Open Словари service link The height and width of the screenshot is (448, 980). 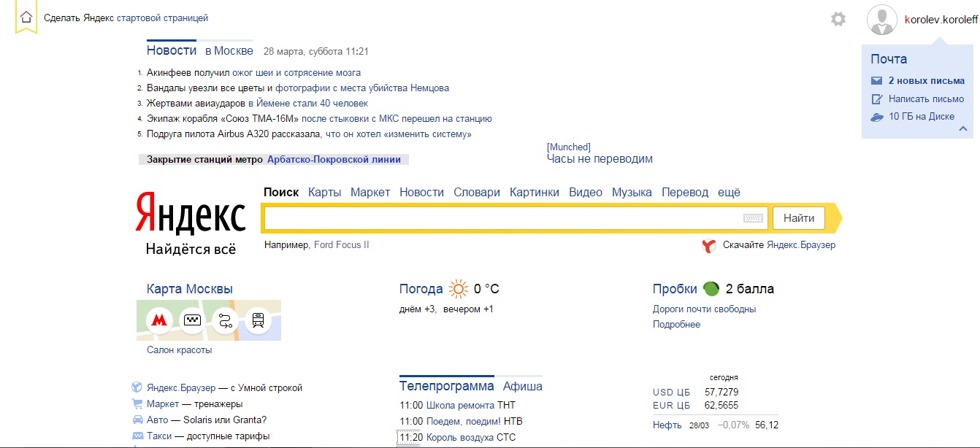[x=477, y=192]
